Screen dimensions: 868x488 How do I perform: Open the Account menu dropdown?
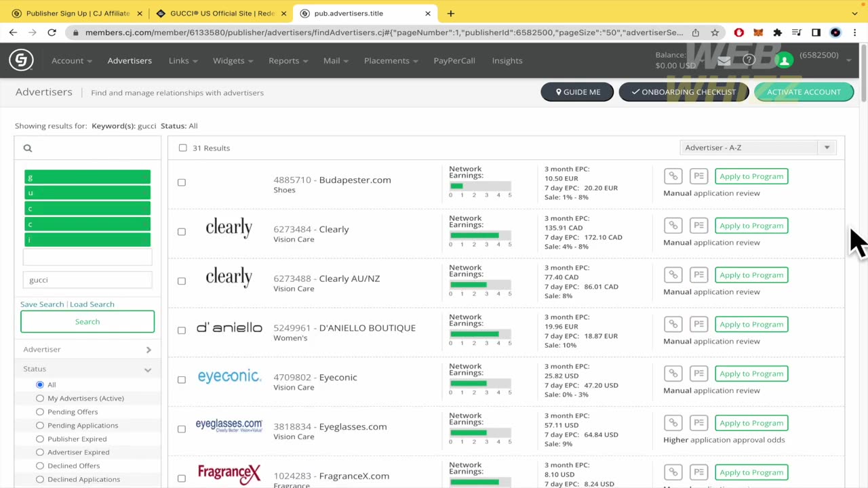coord(71,60)
